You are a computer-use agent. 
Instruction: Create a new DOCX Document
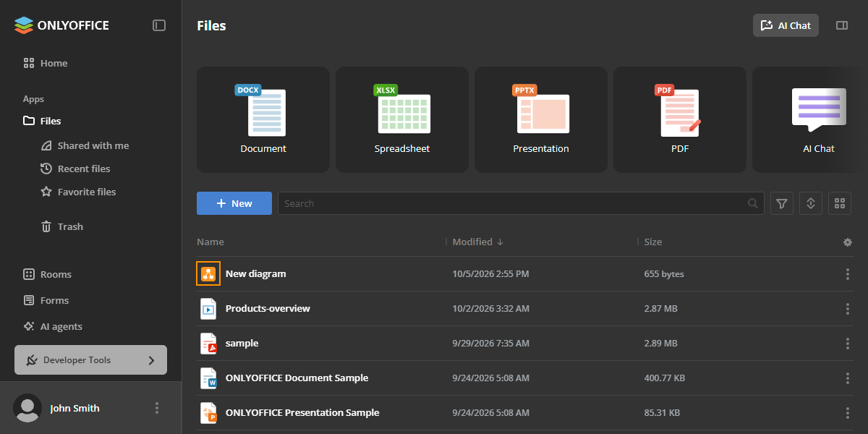point(263,120)
